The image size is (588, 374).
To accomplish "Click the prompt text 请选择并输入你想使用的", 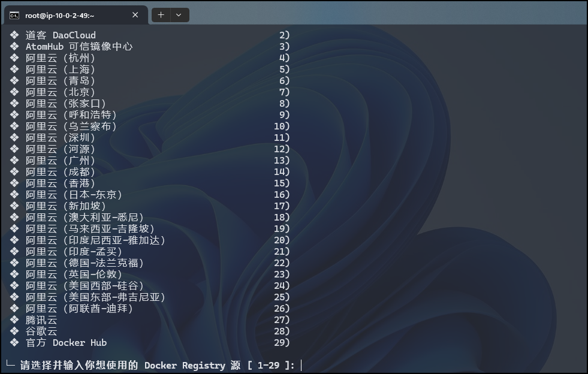I will (x=79, y=366).
